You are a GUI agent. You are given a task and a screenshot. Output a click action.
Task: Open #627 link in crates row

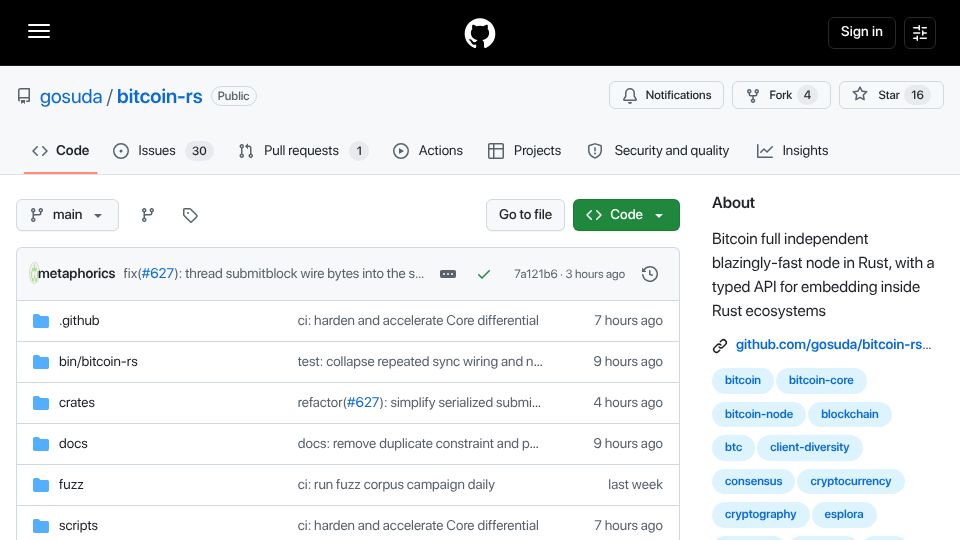tap(363, 403)
